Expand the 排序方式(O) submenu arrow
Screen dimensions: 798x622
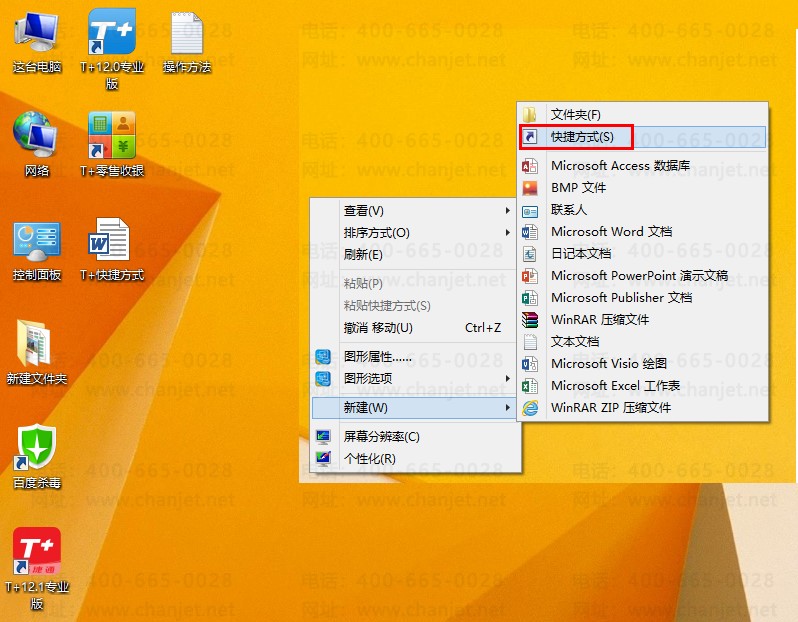[x=507, y=232]
